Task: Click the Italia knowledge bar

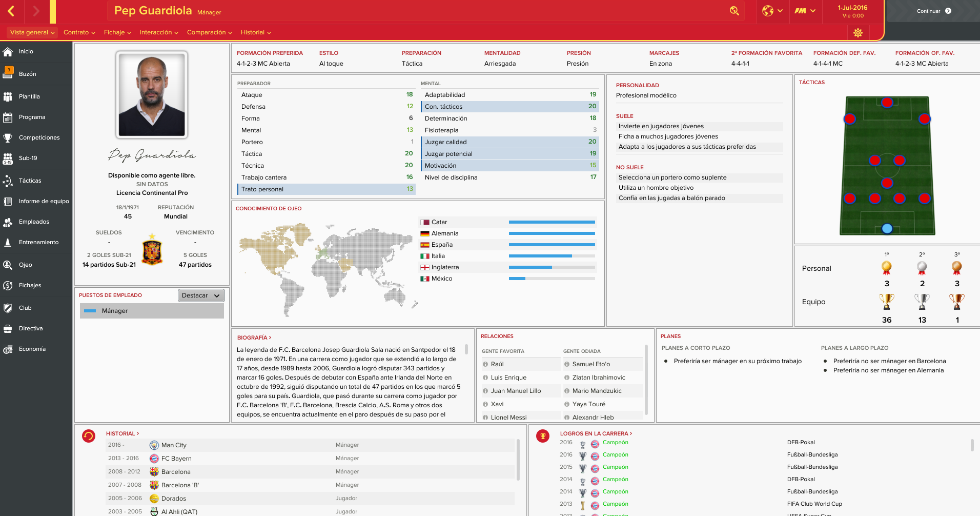Action: coord(552,256)
